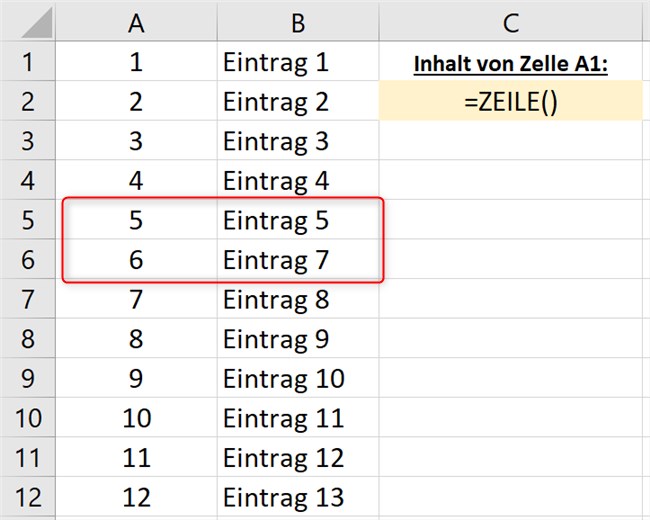Select cell with text Eintrag 13
Screen dimensions: 650x520
point(298,497)
